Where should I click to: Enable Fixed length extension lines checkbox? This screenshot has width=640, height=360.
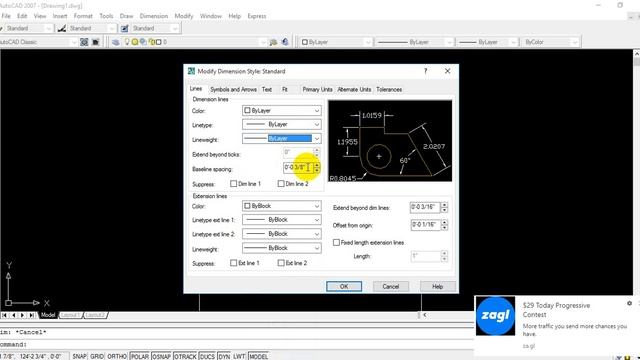336,242
